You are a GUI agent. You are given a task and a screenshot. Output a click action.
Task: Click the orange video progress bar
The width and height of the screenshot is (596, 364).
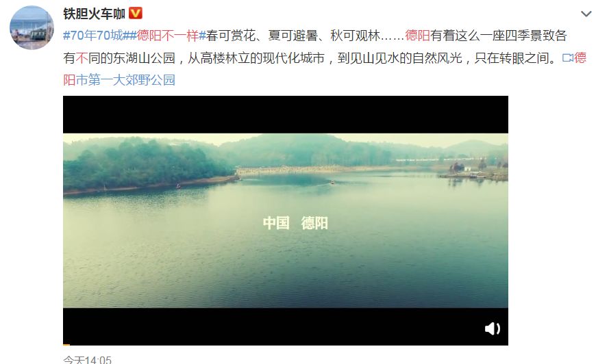click(66, 345)
